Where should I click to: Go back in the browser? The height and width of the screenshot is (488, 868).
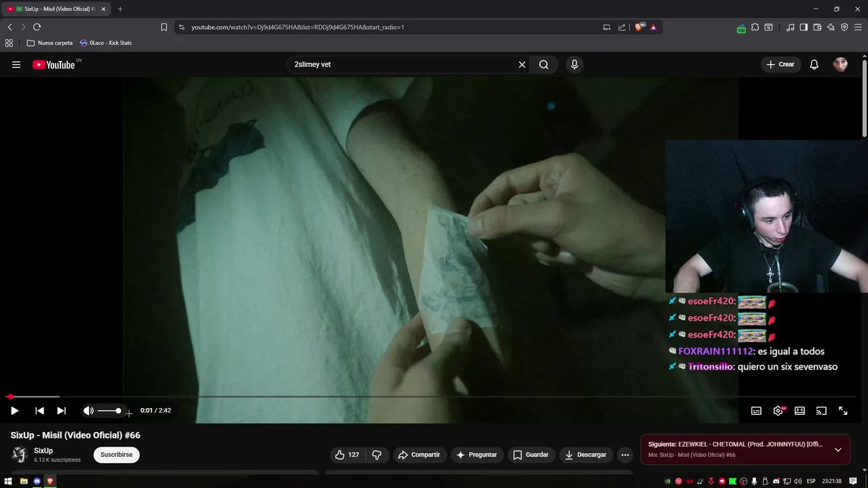click(9, 27)
